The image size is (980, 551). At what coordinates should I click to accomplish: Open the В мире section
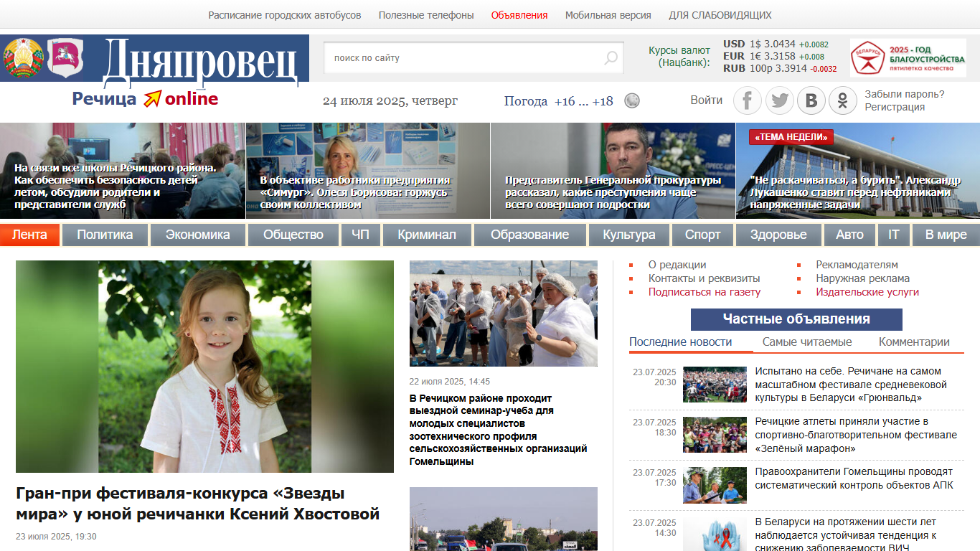(x=946, y=235)
